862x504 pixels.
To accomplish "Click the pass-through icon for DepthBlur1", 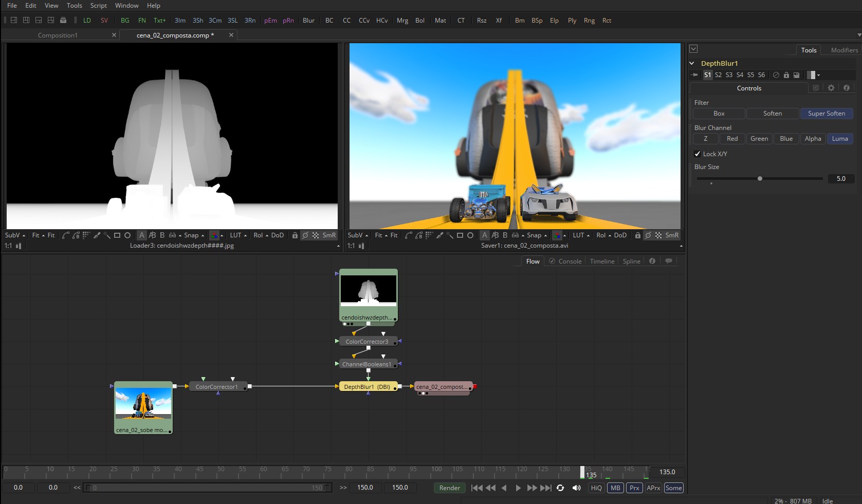I will point(776,75).
